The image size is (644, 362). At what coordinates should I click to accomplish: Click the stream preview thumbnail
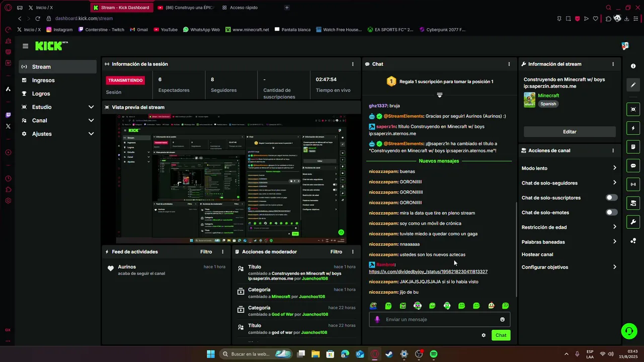point(231,178)
